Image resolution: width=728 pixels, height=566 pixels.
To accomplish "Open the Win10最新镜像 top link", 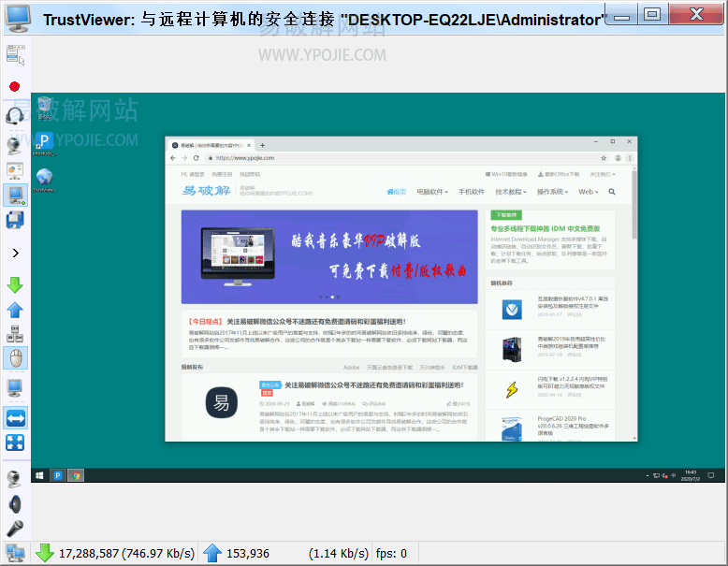I will [x=506, y=174].
